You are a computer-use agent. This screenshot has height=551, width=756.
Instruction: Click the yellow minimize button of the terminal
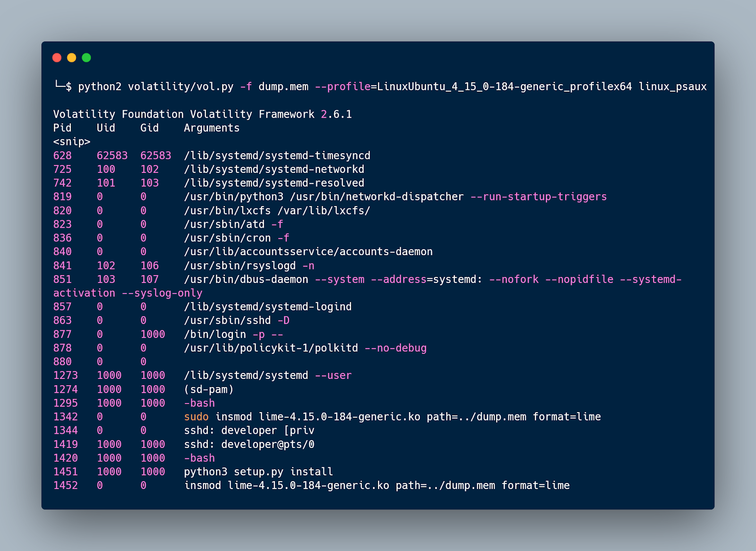point(72,58)
